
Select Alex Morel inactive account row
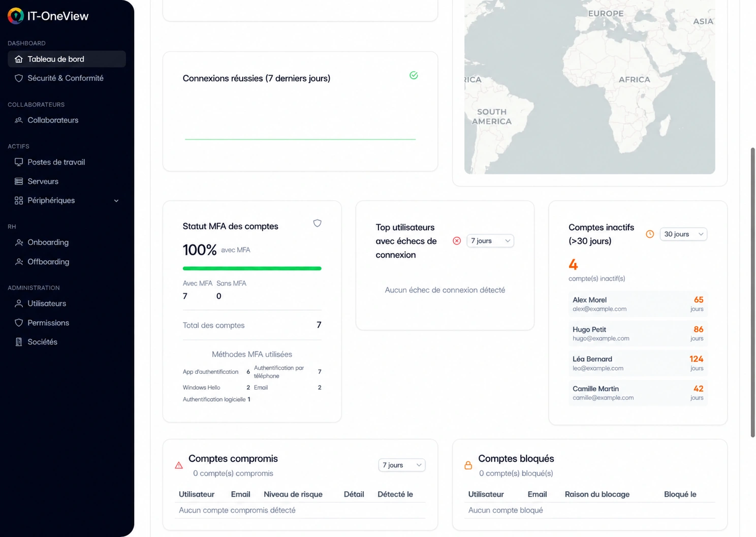pos(638,304)
